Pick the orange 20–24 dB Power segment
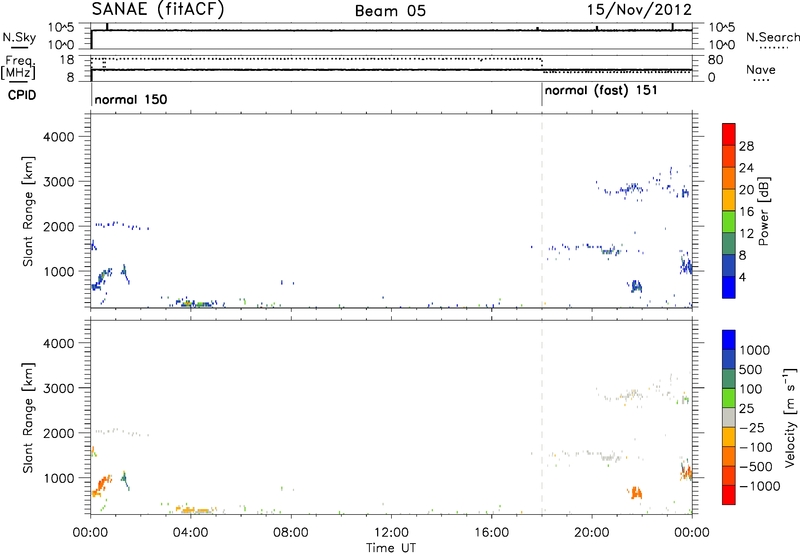 pyautogui.click(x=729, y=178)
